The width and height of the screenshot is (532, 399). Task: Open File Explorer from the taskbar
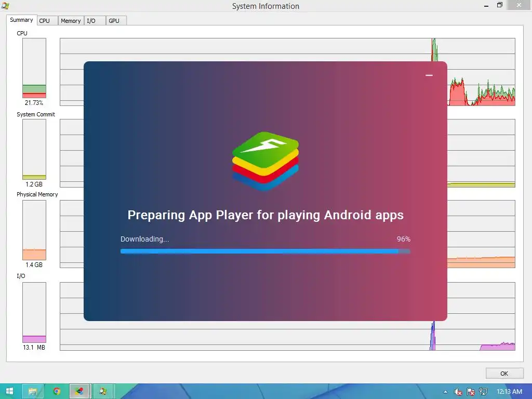33,391
